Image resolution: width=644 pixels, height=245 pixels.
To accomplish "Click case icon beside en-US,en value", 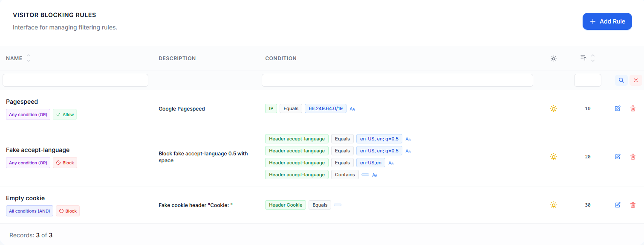I will [x=391, y=163].
